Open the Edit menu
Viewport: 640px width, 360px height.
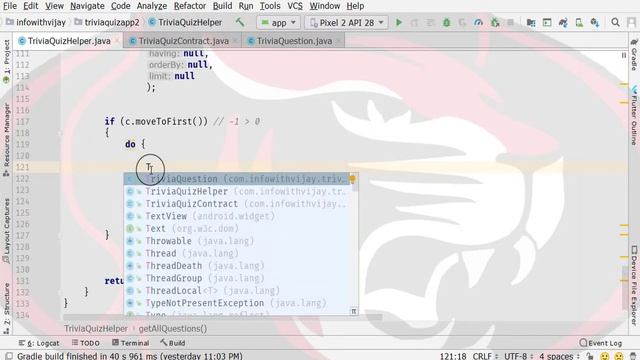click(30, 6)
